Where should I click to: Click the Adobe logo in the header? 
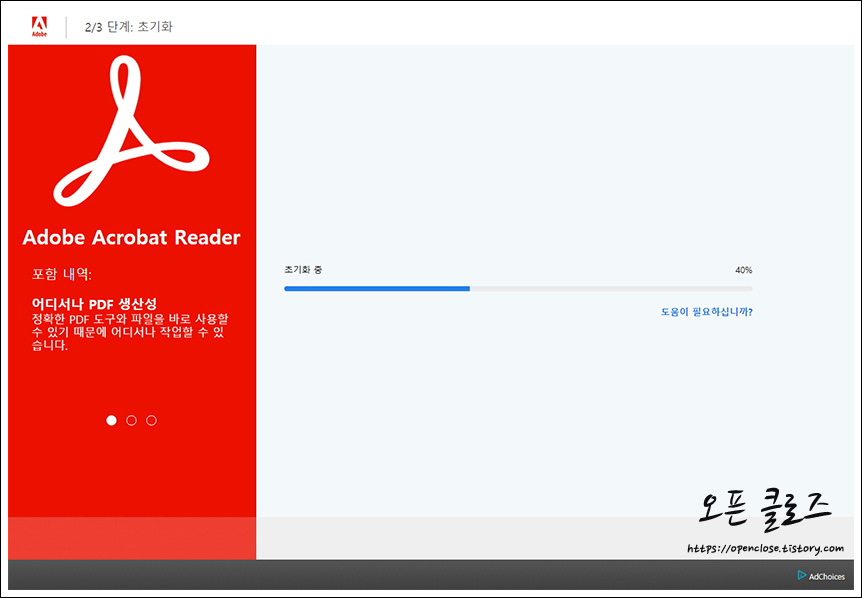pos(39,26)
